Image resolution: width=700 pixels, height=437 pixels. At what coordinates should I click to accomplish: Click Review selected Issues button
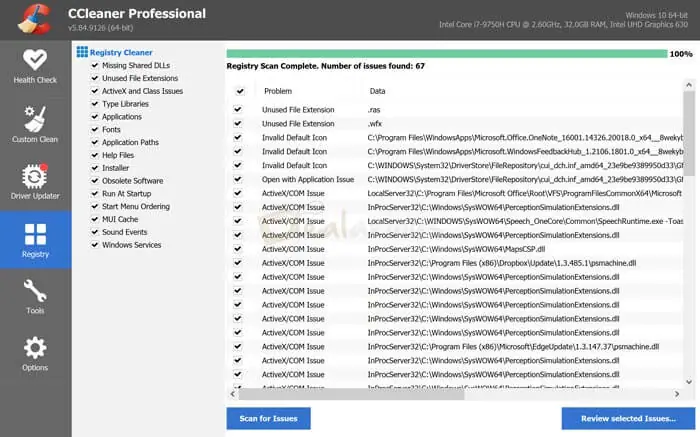point(628,418)
